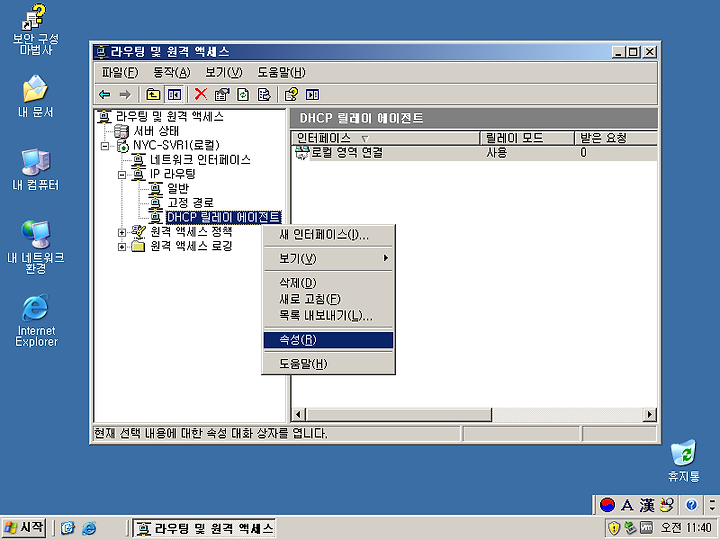Screen dimensions: 720x540
Task: Open the 보기(V) menu in menu bar
Action: (223, 73)
